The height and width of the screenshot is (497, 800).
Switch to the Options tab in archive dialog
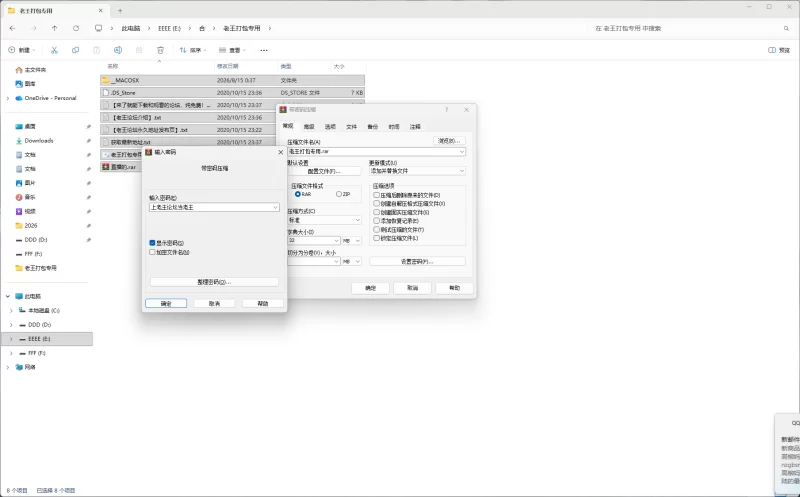point(330,127)
